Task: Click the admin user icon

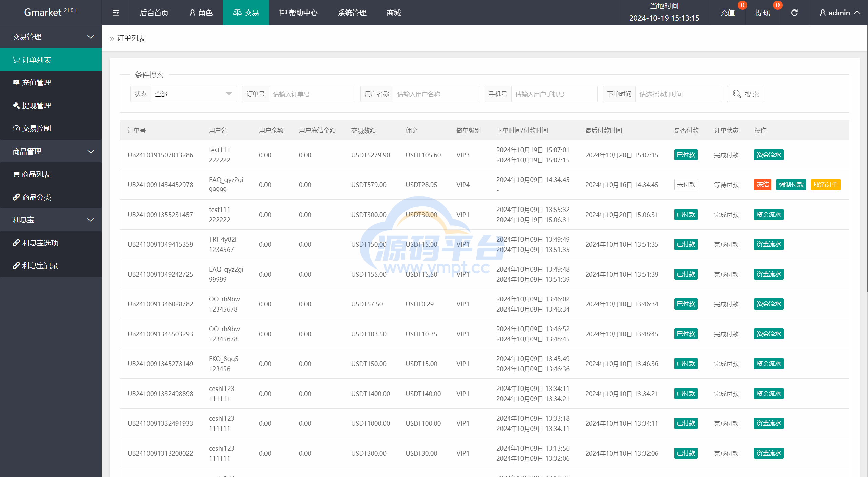Action: click(823, 13)
